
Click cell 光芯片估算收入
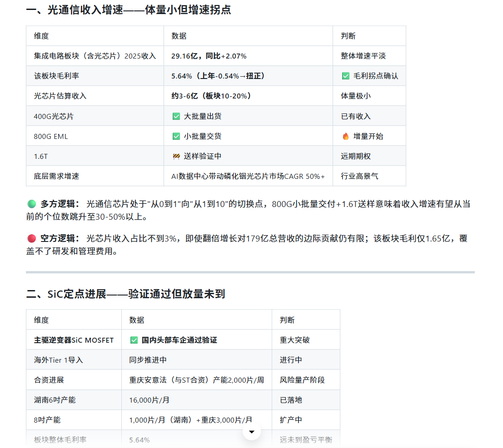coord(95,96)
